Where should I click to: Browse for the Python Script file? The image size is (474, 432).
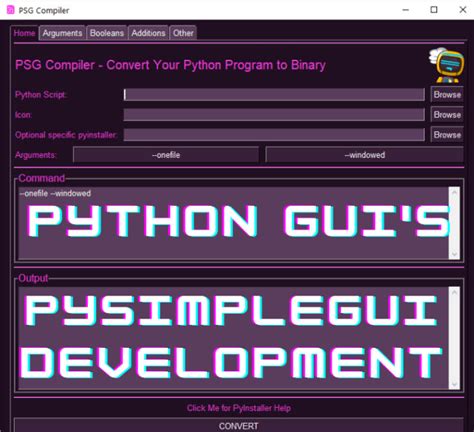coord(447,95)
